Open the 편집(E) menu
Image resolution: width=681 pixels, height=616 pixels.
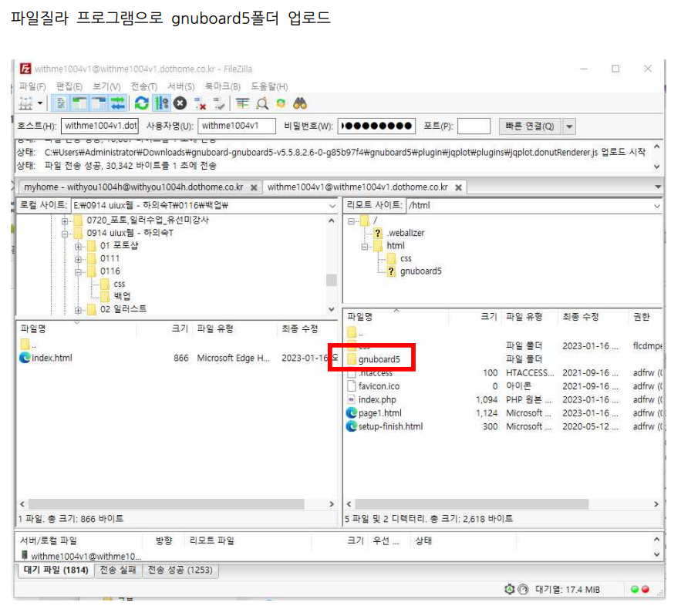tap(69, 86)
